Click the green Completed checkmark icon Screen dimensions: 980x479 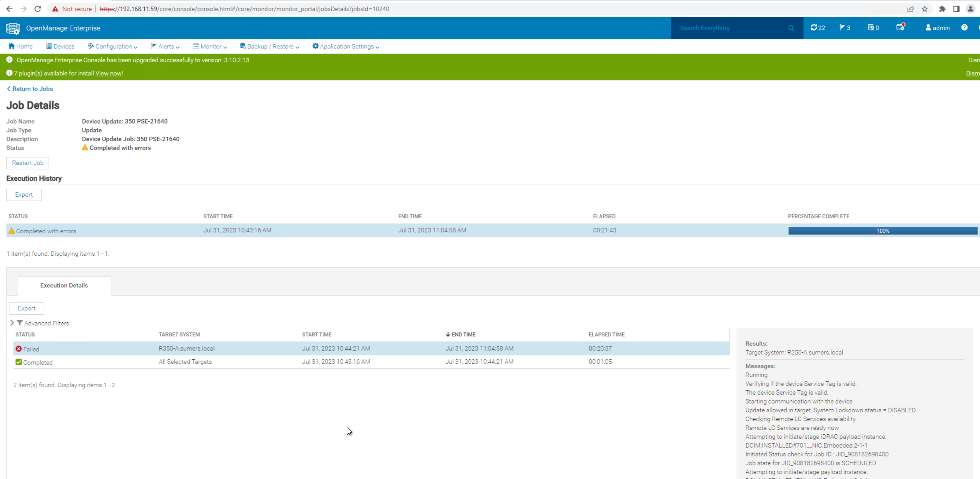pos(19,362)
